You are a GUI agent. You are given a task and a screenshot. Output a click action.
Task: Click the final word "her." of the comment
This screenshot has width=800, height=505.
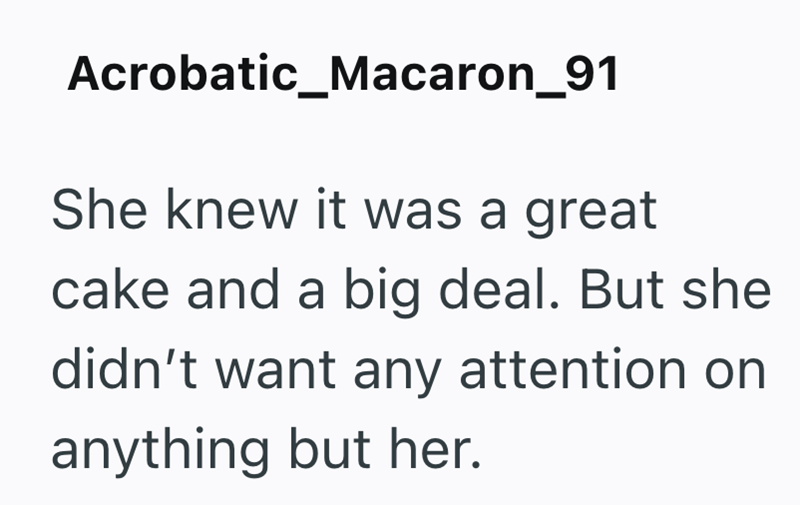[436, 449]
